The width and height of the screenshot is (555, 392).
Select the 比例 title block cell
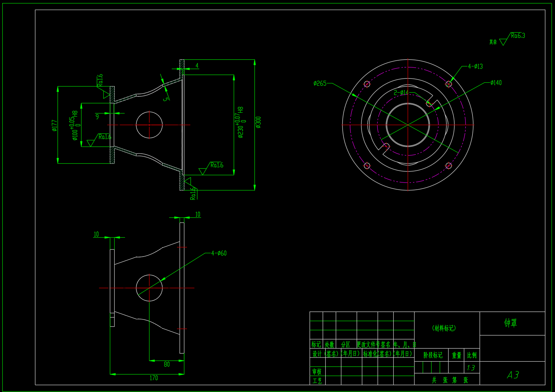tap(472, 355)
